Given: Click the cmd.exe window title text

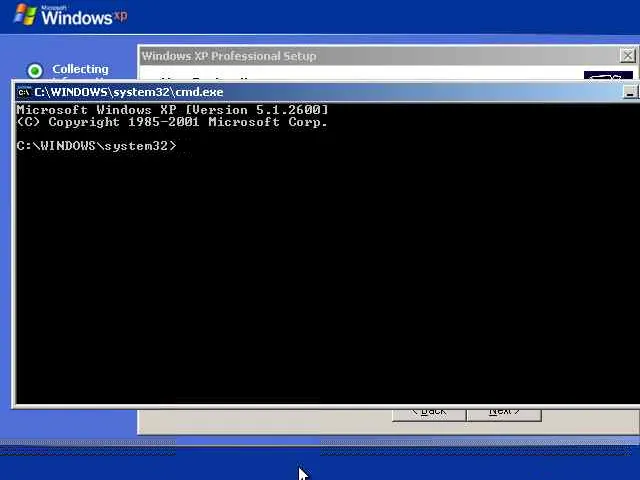Looking at the screenshot, I should [x=129, y=92].
